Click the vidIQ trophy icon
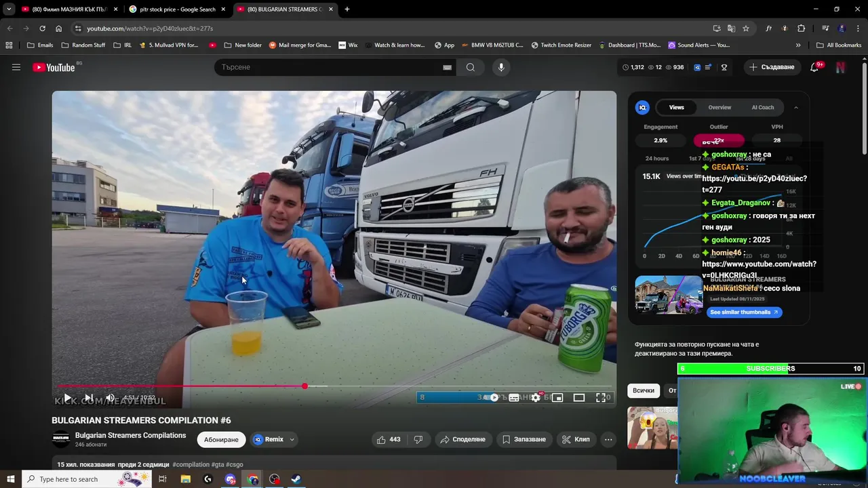This screenshot has height=488, width=868. tap(724, 67)
